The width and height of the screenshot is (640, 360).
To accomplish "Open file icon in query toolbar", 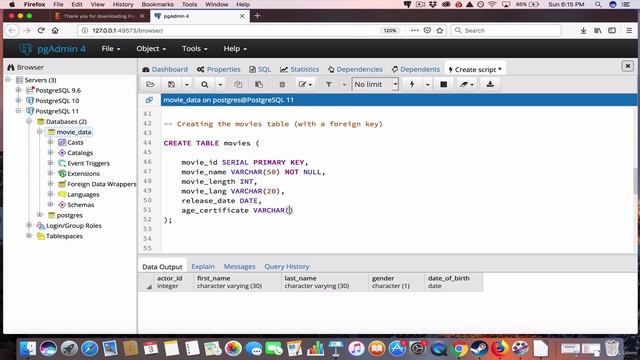I will pos(150,84).
